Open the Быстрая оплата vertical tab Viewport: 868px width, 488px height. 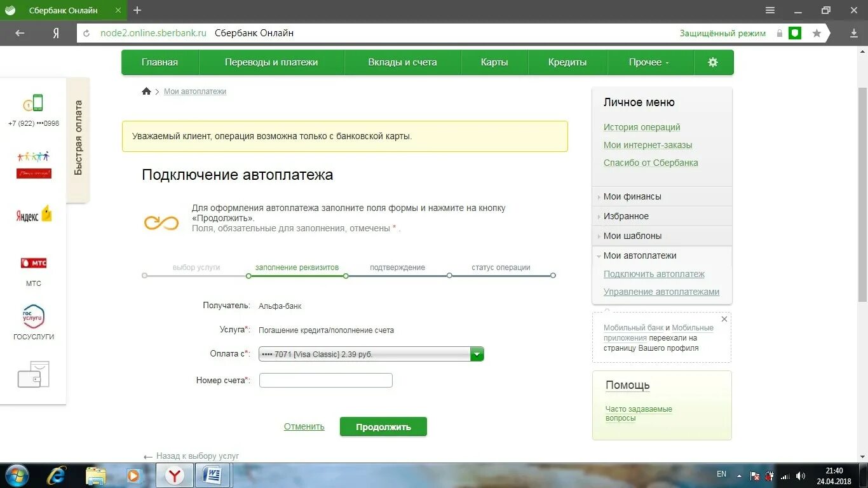[78, 139]
